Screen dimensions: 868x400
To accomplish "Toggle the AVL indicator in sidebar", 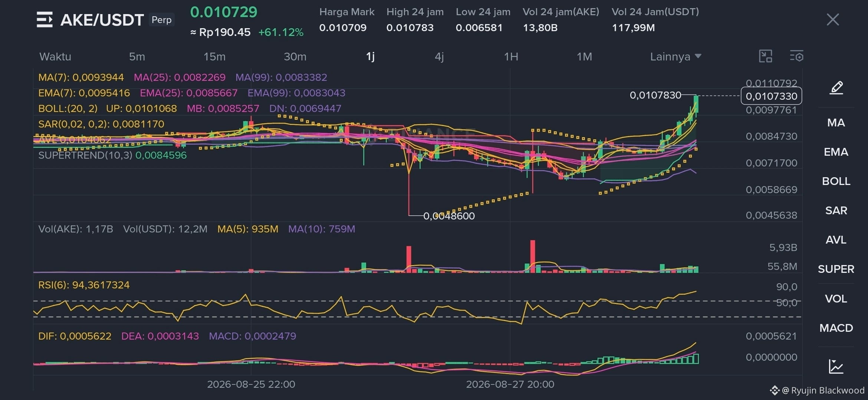I will 836,240.
